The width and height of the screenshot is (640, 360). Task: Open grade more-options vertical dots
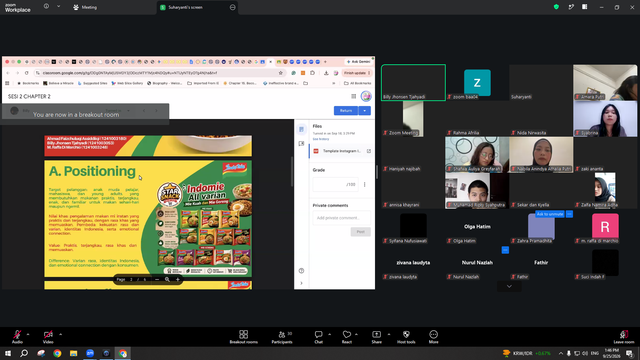pyautogui.click(x=364, y=184)
